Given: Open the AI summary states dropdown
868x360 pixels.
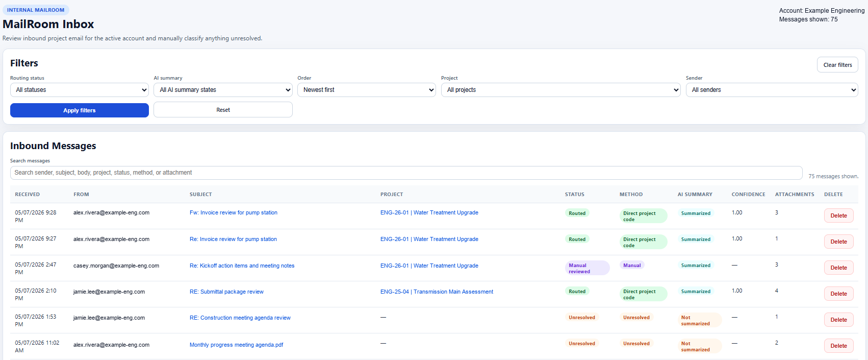Looking at the screenshot, I should tap(223, 90).
